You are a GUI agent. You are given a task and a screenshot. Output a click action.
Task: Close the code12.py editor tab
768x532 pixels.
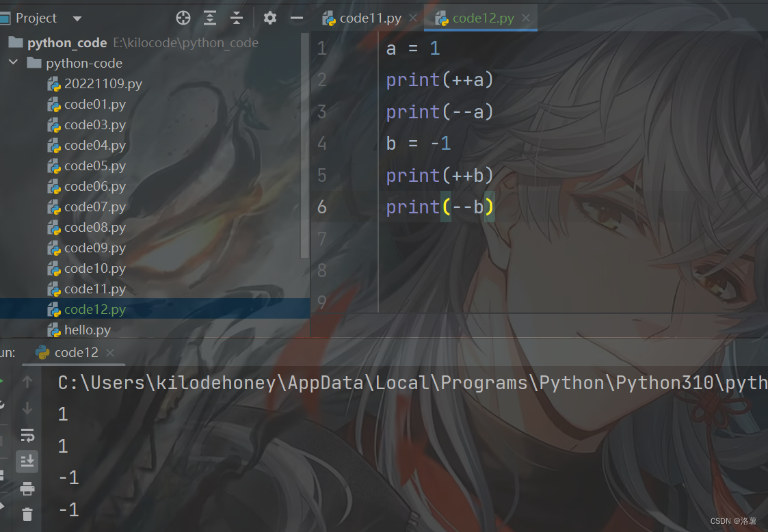[526, 18]
